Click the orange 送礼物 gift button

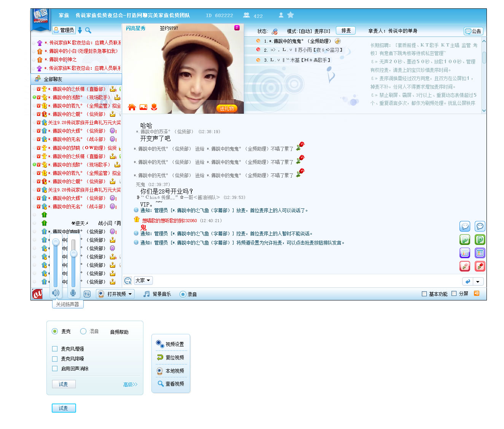click(227, 108)
